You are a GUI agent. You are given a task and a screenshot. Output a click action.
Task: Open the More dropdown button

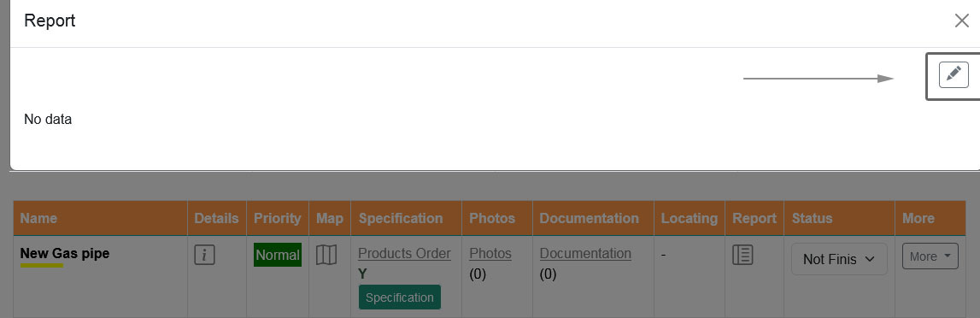tap(930, 256)
